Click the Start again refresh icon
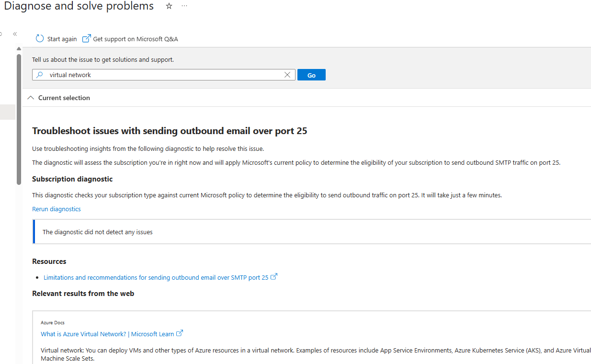This screenshot has height=364, width=591. coord(40,39)
